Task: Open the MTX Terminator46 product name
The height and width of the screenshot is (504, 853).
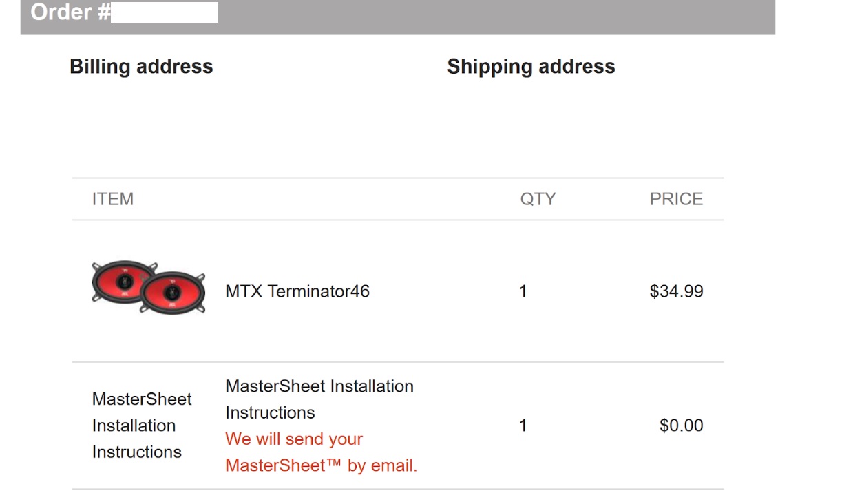Action: (x=297, y=291)
